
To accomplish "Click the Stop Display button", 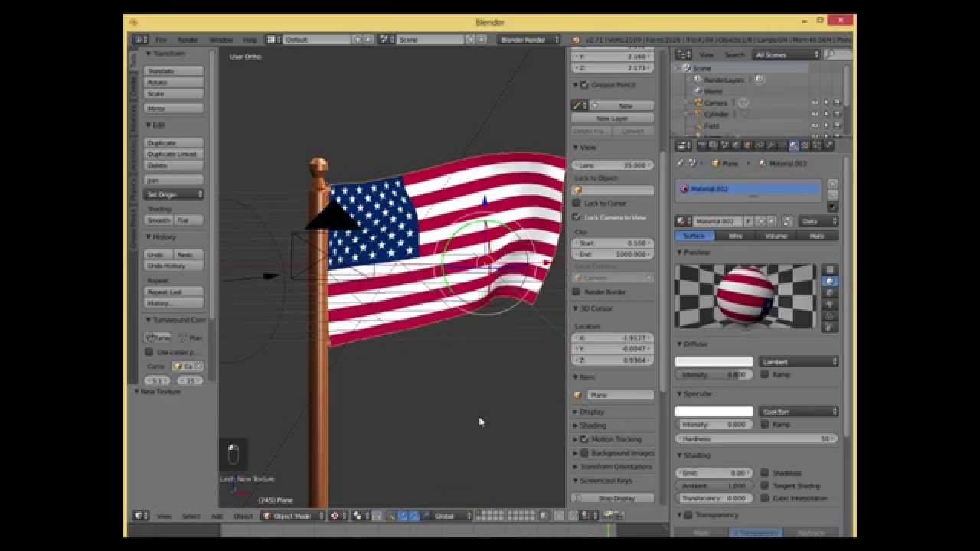I will click(613, 498).
